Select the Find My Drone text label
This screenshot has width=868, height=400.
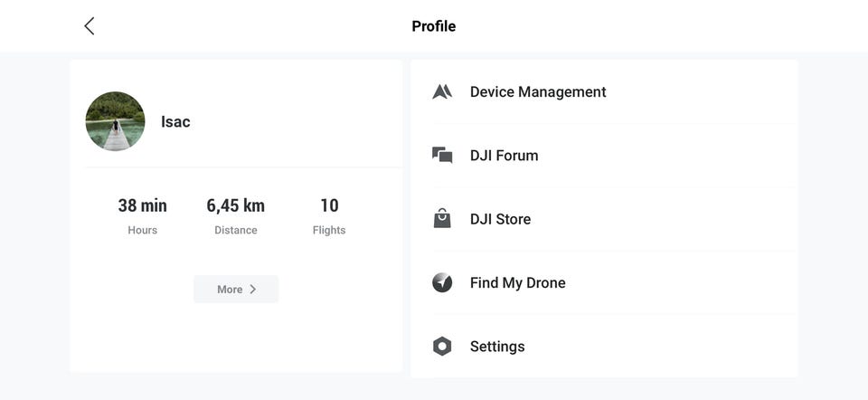coord(517,282)
